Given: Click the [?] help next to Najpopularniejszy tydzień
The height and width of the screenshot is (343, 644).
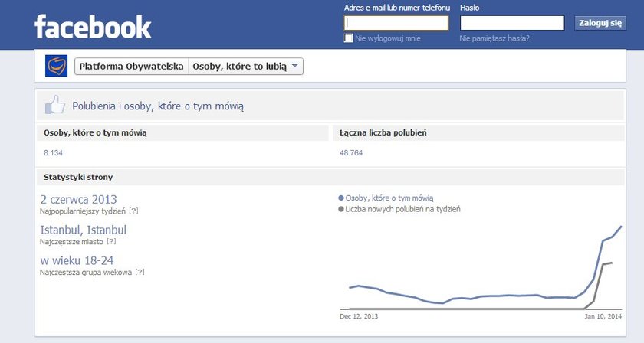Looking at the screenshot, I should pos(133,211).
